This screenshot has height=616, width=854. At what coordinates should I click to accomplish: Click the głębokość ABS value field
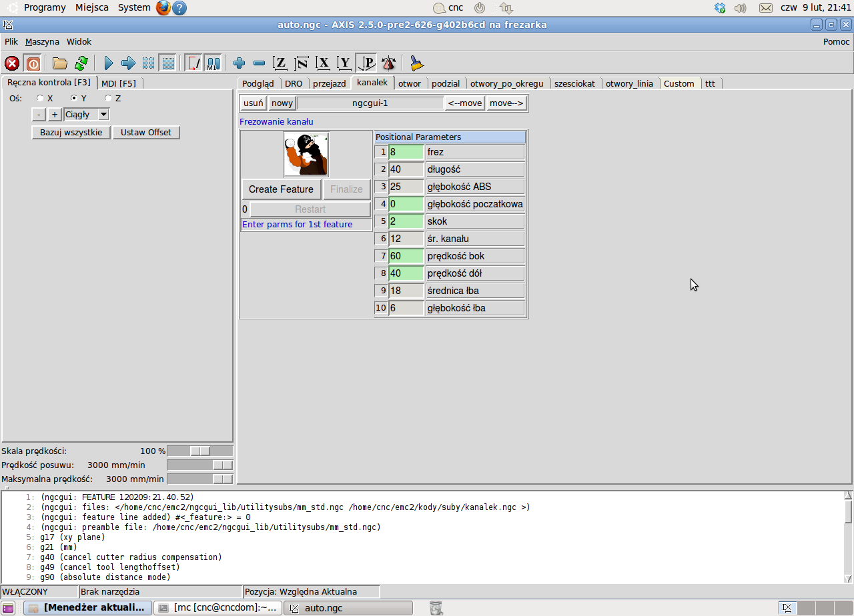click(x=406, y=187)
